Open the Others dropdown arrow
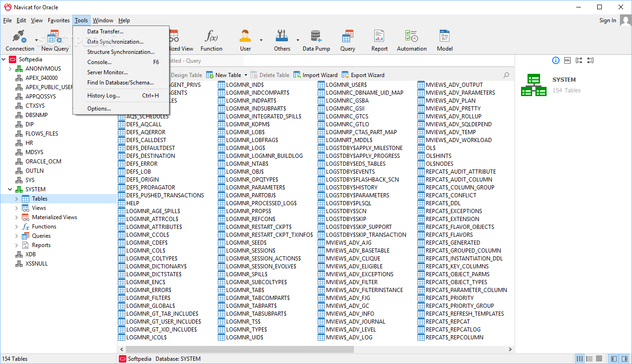This screenshot has width=632, height=364. (298, 40)
